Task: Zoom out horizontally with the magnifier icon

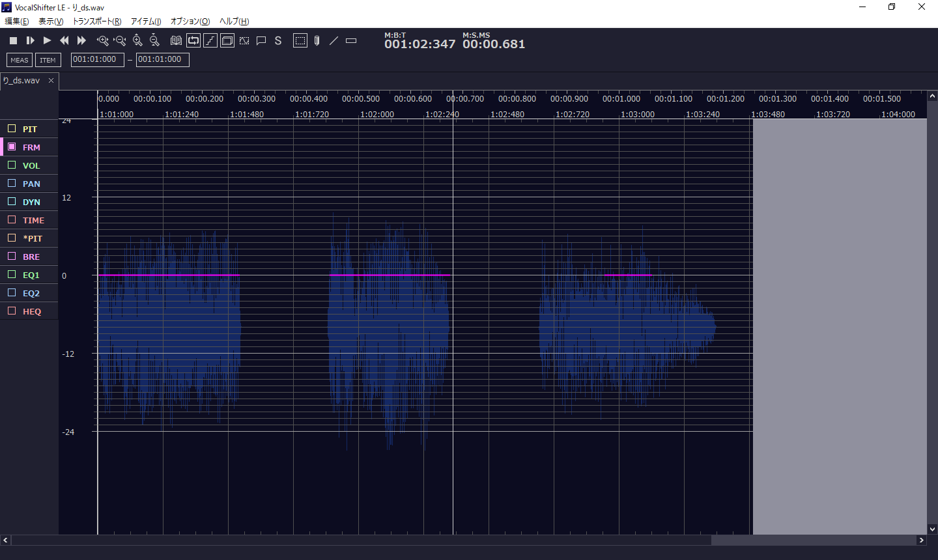Action: tap(119, 40)
